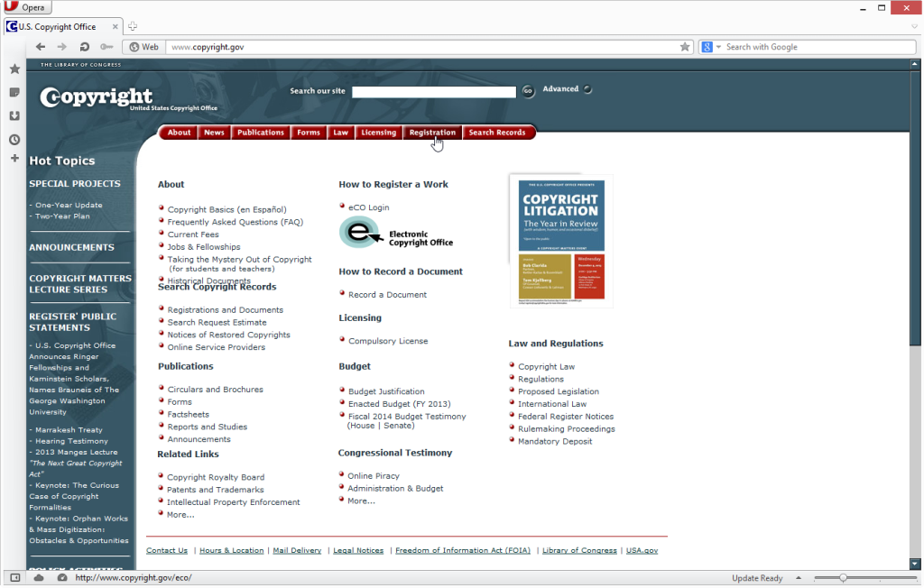Open the Notes panel in sidebar
Screen dimensions: 924x588
coord(14,93)
